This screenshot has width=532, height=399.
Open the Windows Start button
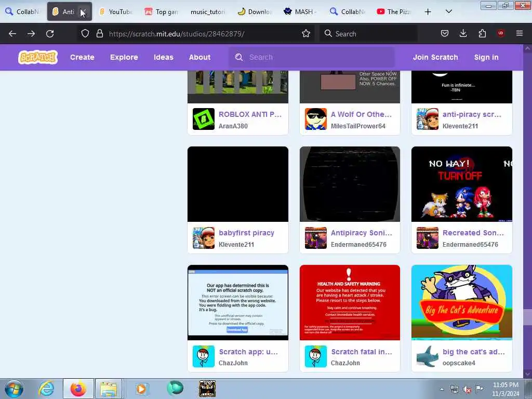[x=14, y=389]
